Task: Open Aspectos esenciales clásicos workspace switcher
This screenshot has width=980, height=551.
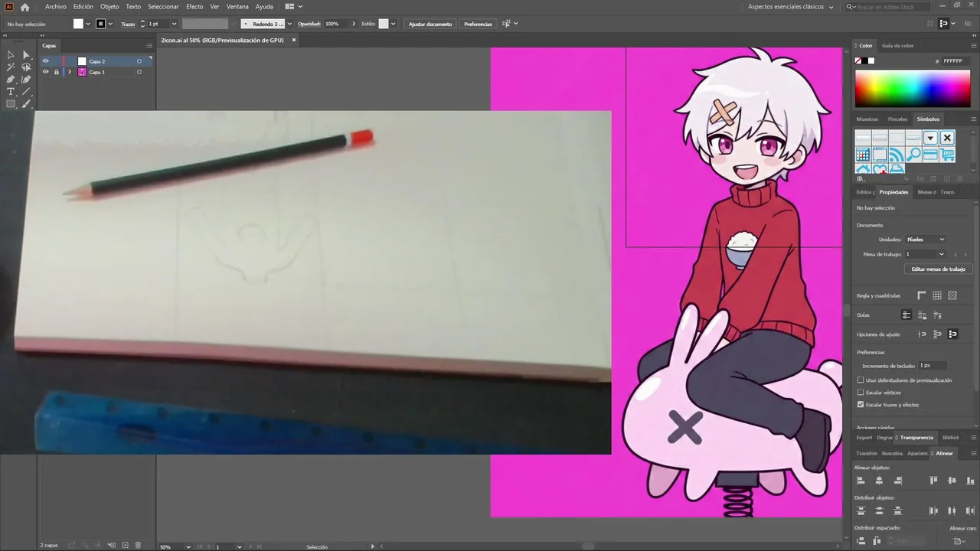Action: pos(791,7)
